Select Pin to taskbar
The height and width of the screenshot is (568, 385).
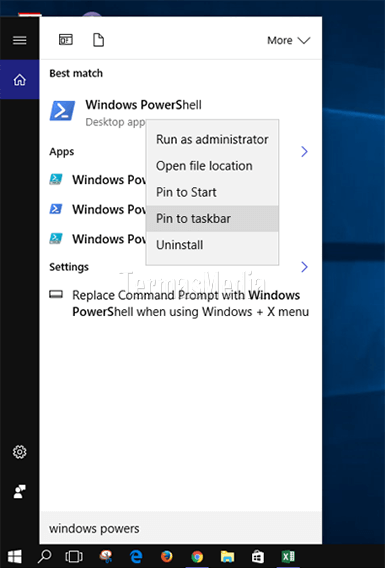[212, 218]
